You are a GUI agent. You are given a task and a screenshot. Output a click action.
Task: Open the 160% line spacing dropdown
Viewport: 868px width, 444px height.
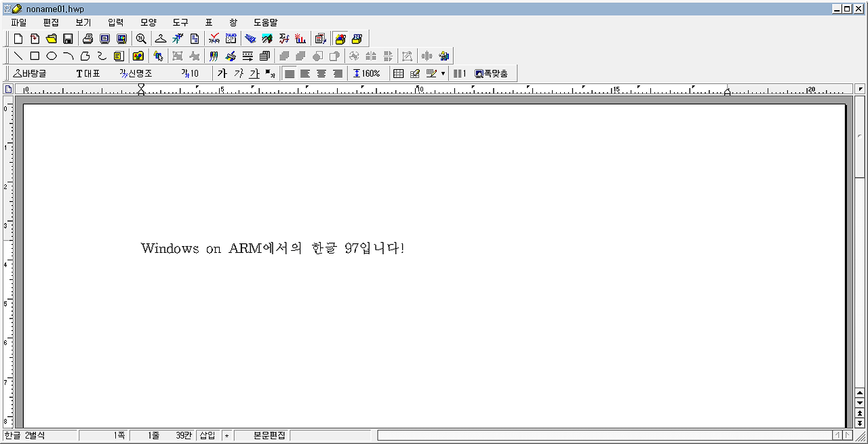[367, 73]
